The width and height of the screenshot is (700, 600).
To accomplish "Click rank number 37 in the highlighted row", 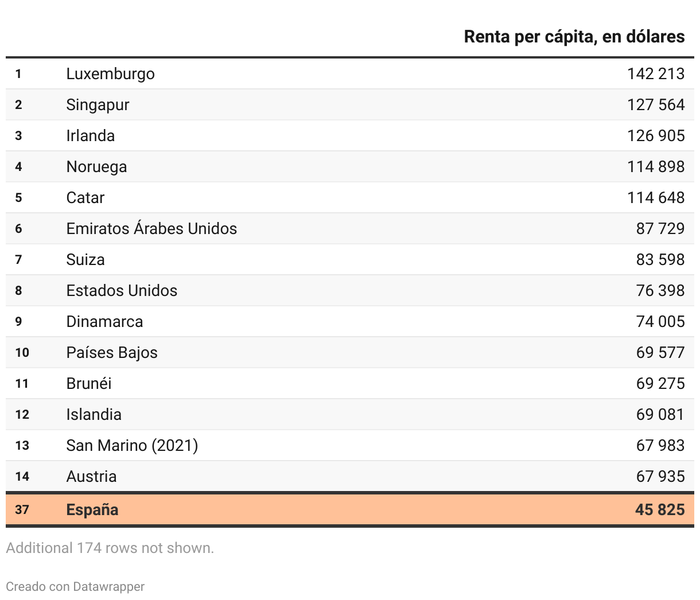I will 22,510.
